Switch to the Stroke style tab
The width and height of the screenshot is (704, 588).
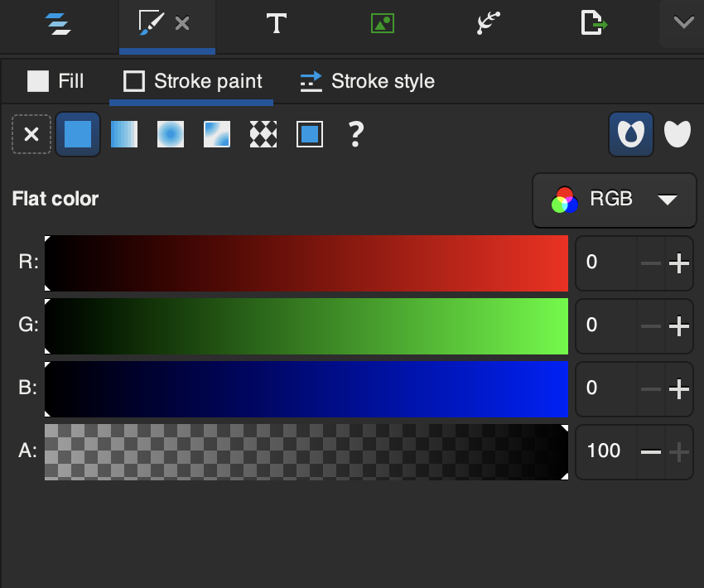367,81
